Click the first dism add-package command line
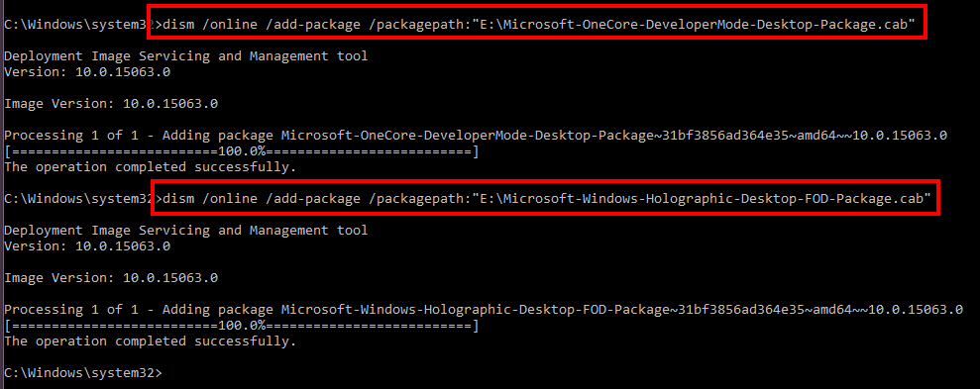980x389 pixels. (540, 25)
